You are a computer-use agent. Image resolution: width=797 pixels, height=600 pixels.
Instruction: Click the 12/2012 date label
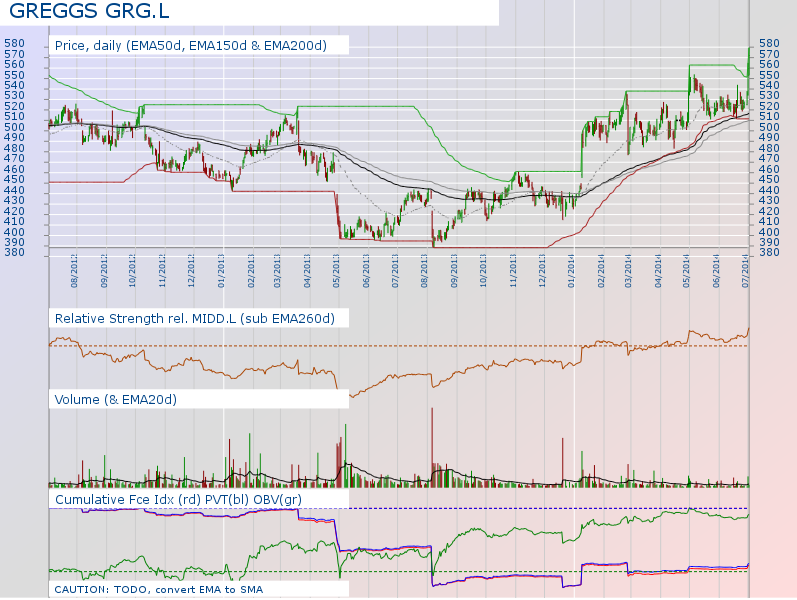[x=191, y=271]
